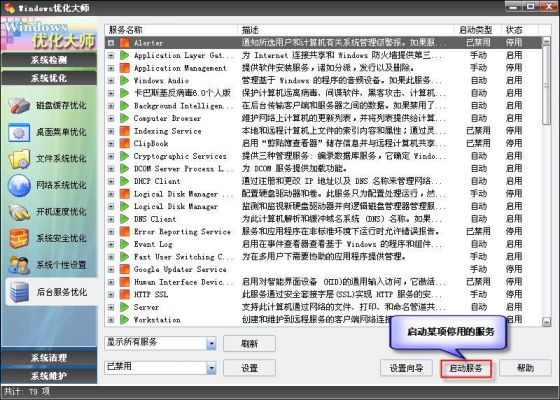
Task: Click the 描述 column header
Action: point(345,30)
